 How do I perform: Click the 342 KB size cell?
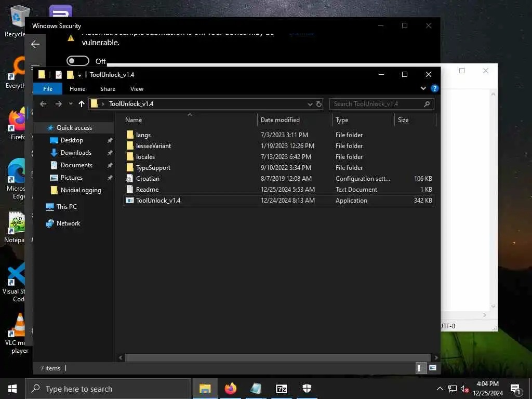pos(423,201)
